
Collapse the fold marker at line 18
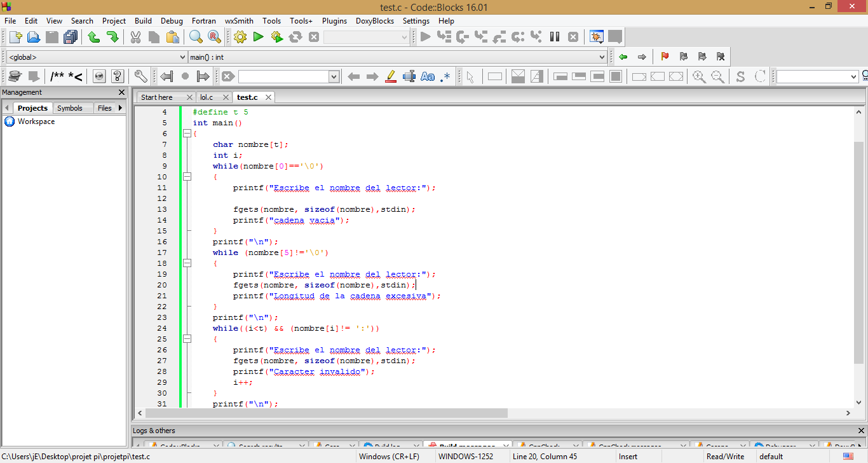tap(187, 263)
